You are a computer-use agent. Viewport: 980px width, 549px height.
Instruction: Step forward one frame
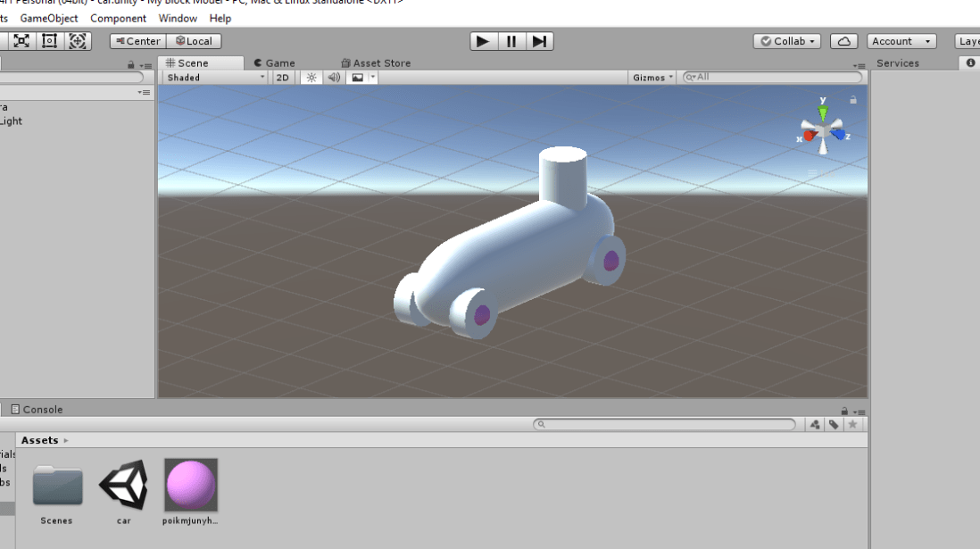539,41
